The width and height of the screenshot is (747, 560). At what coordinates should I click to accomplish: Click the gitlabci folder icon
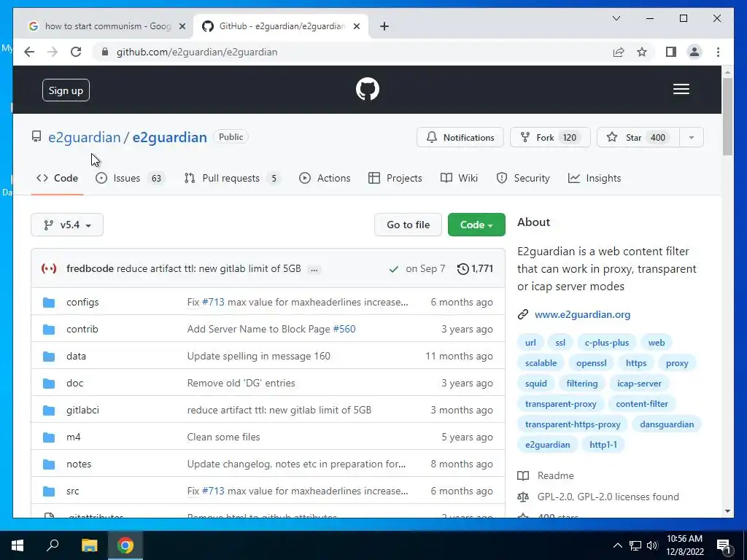point(49,411)
